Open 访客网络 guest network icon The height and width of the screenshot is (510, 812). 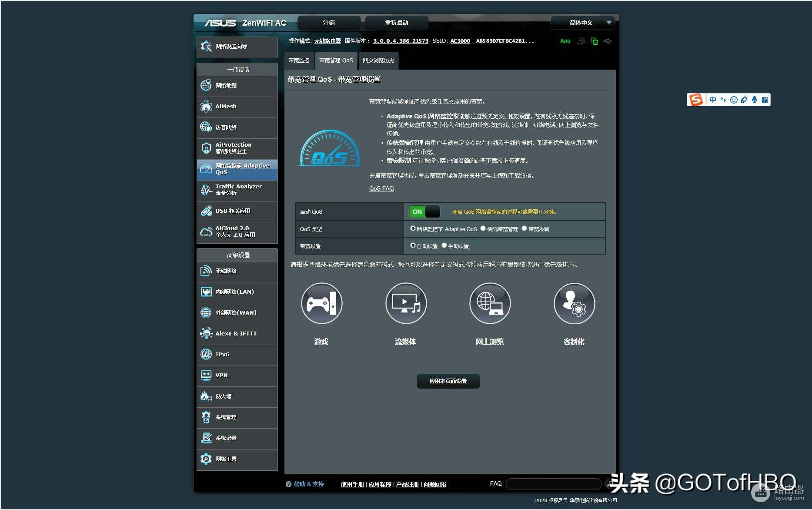pyautogui.click(x=206, y=127)
